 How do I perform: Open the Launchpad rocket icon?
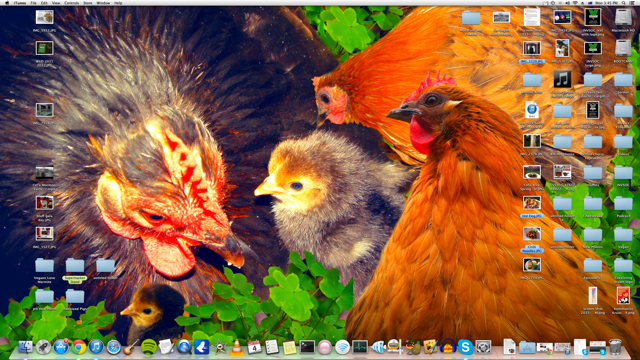(43, 347)
